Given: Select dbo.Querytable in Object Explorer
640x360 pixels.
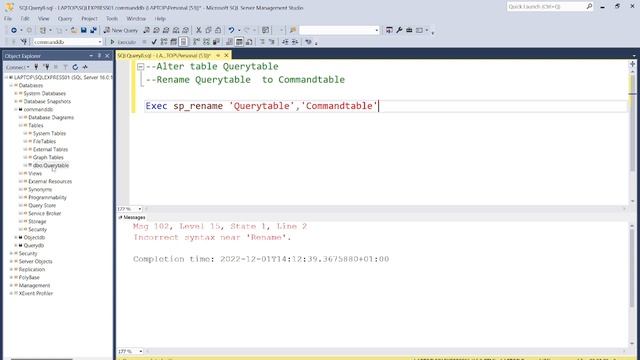Looking at the screenshot, I should click(x=51, y=165).
